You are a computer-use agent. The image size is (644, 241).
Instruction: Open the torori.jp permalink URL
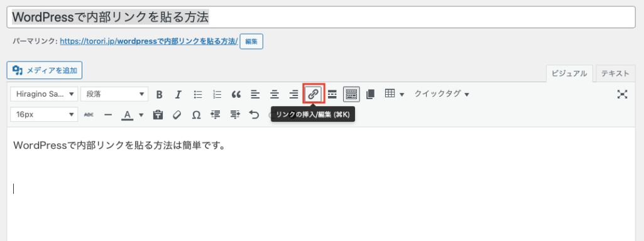click(149, 41)
